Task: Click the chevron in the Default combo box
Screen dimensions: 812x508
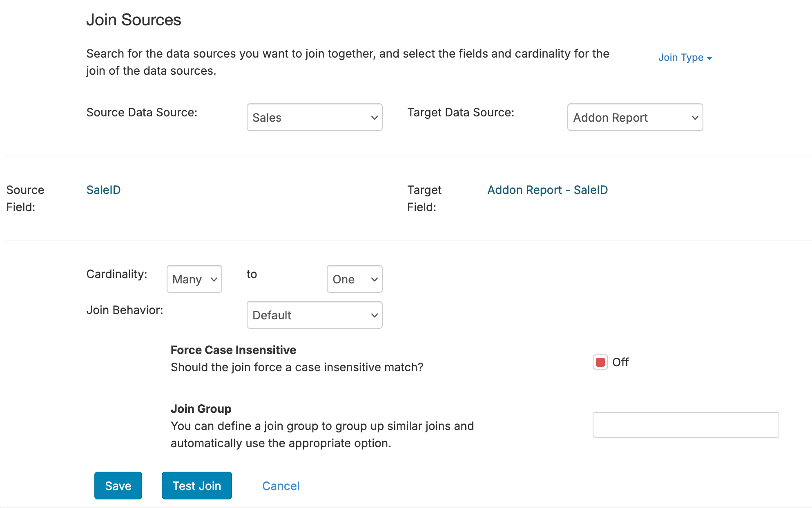Action: [x=374, y=315]
